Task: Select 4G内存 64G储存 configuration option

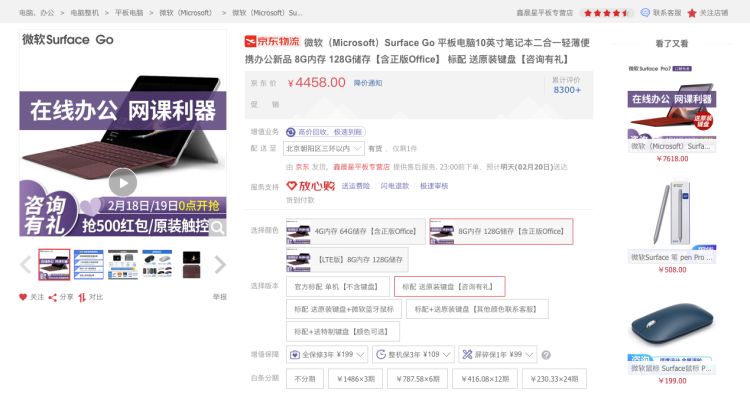Action: (x=355, y=231)
